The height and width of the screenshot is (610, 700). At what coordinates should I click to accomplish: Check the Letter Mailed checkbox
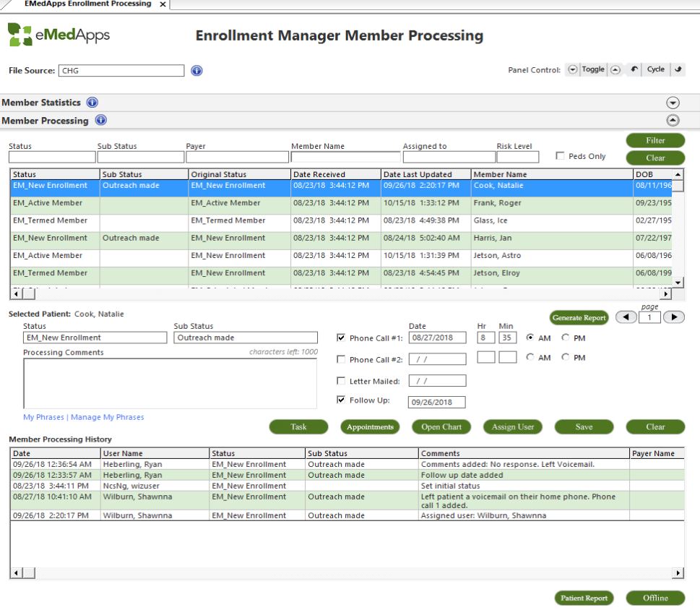point(341,381)
